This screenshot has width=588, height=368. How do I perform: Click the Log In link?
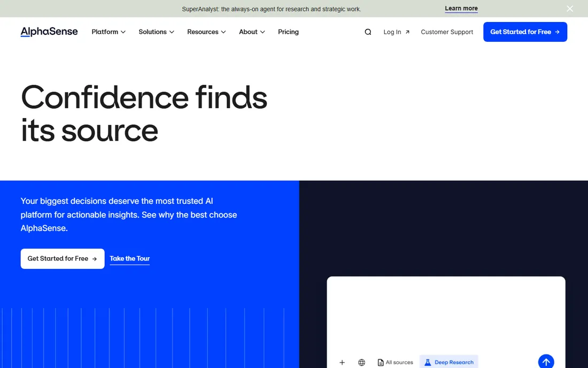[x=397, y=32]
